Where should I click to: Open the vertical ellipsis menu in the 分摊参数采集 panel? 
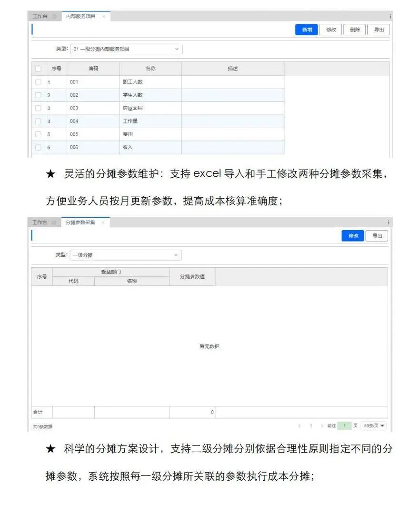click(388, 222)
